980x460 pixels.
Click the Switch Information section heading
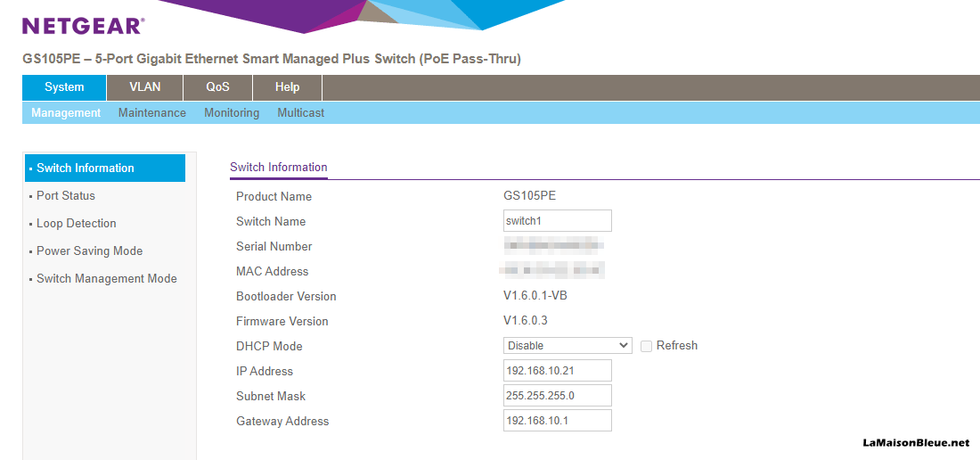[279, 168]
